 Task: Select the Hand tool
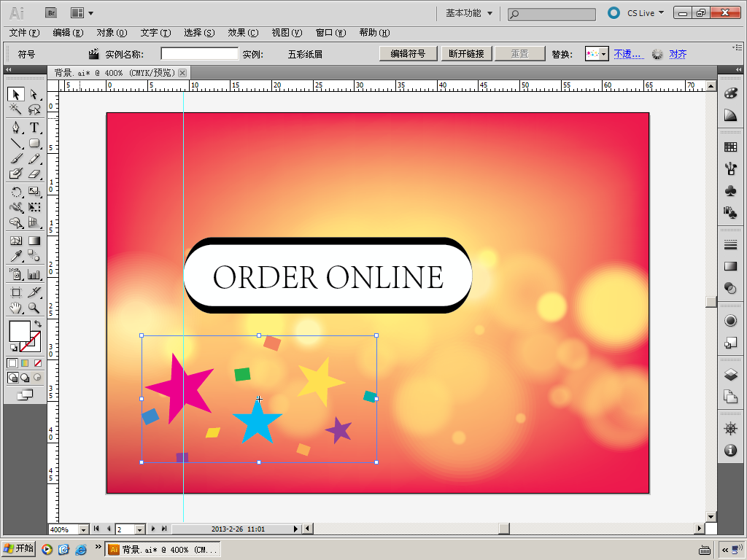[16, 308]
